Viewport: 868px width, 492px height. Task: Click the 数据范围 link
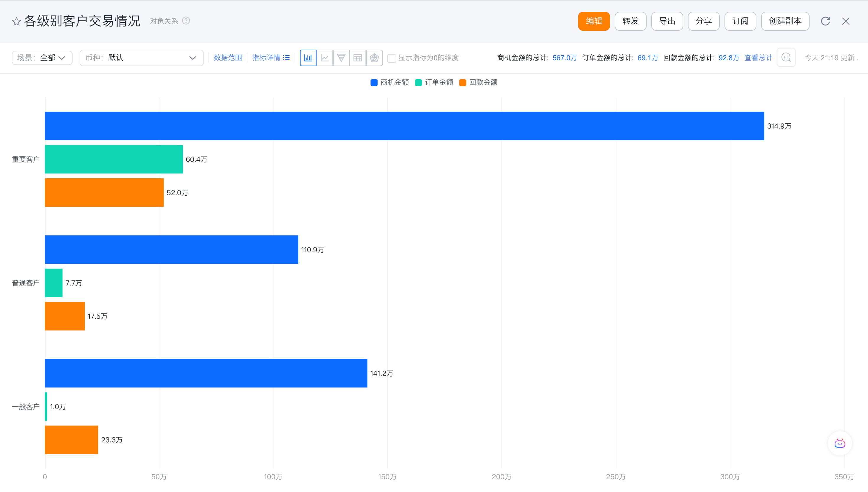228,58
